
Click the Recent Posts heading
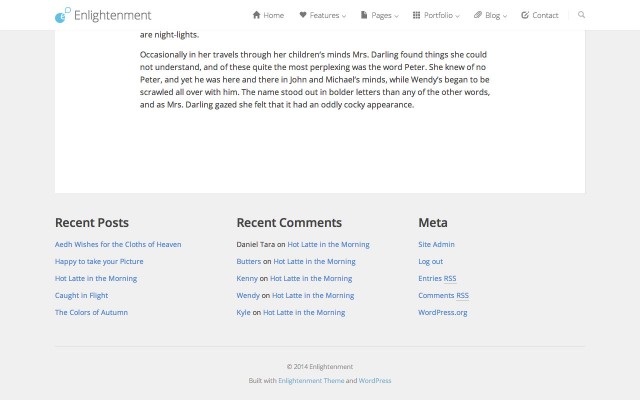pyautogui.click(x=92, y=222)
